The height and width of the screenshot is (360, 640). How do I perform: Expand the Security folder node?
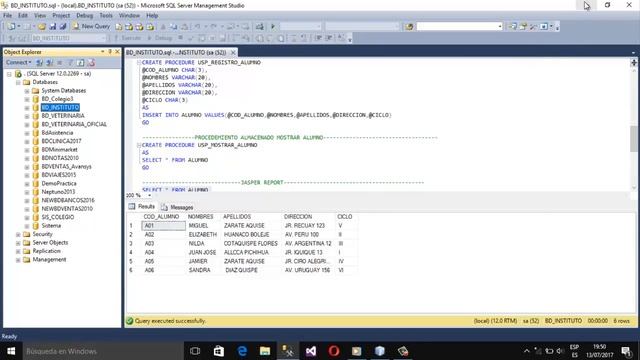[18, 234]
